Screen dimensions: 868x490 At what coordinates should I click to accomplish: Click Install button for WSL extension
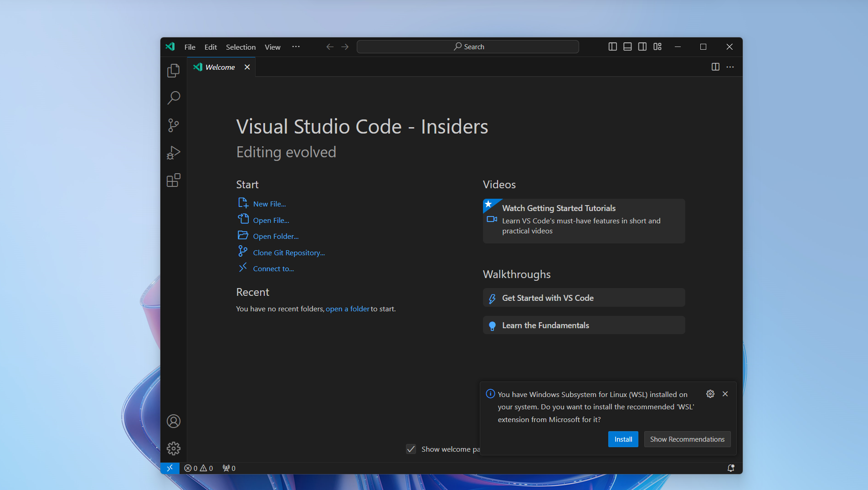point(623,439)
